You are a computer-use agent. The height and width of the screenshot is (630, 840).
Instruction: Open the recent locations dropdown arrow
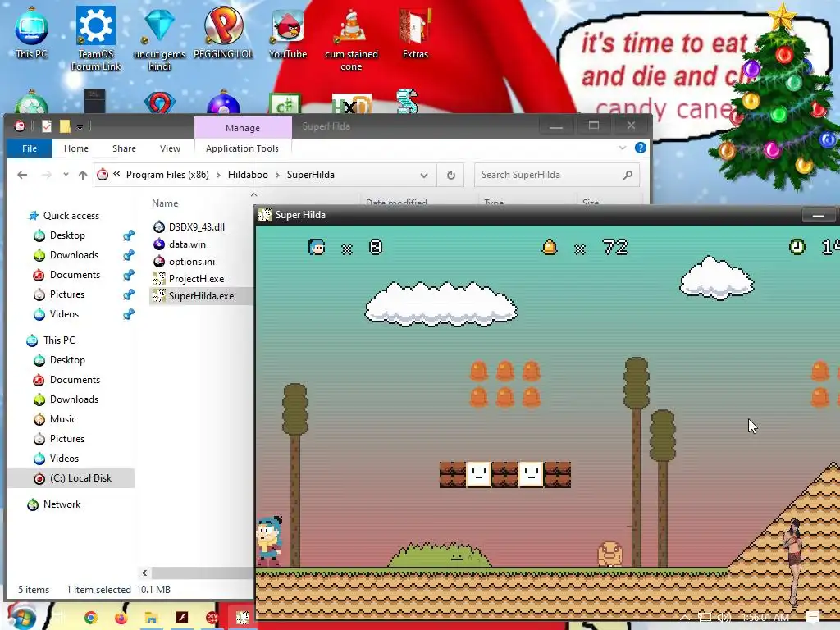66,175
